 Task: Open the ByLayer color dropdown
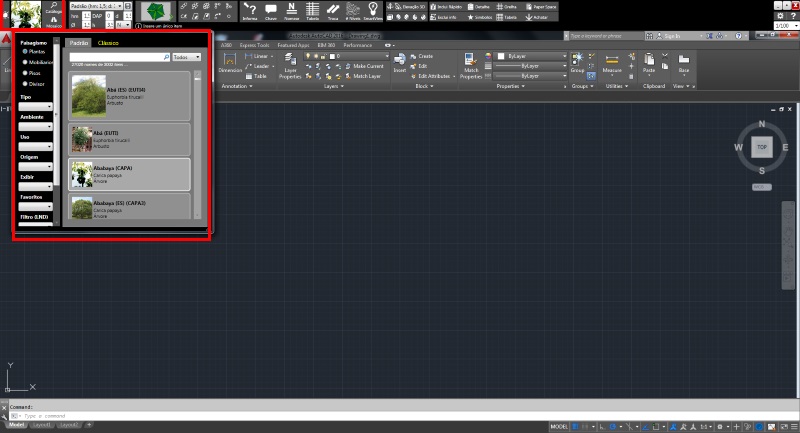click(532, 56)
